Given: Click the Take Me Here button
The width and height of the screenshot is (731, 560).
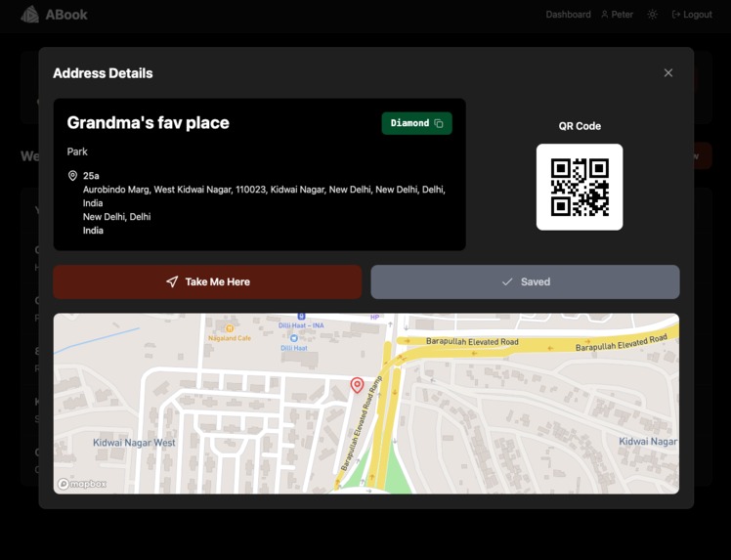Looking at the screenshot, I should [x=207, y=281].
